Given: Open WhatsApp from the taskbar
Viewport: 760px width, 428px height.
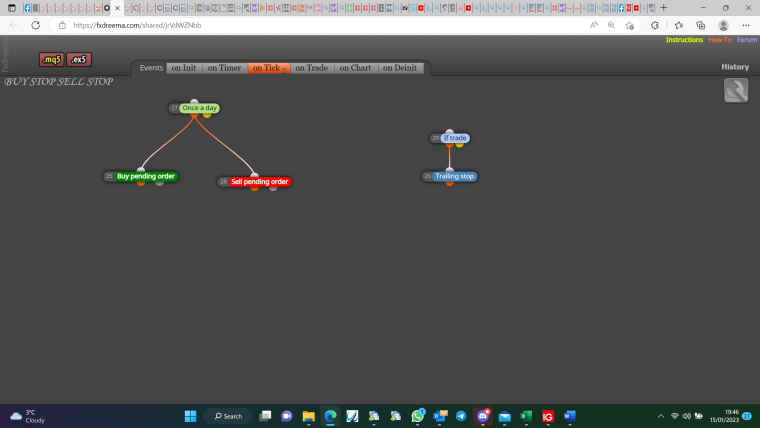Looking at the screenshot, I should 417,416.
